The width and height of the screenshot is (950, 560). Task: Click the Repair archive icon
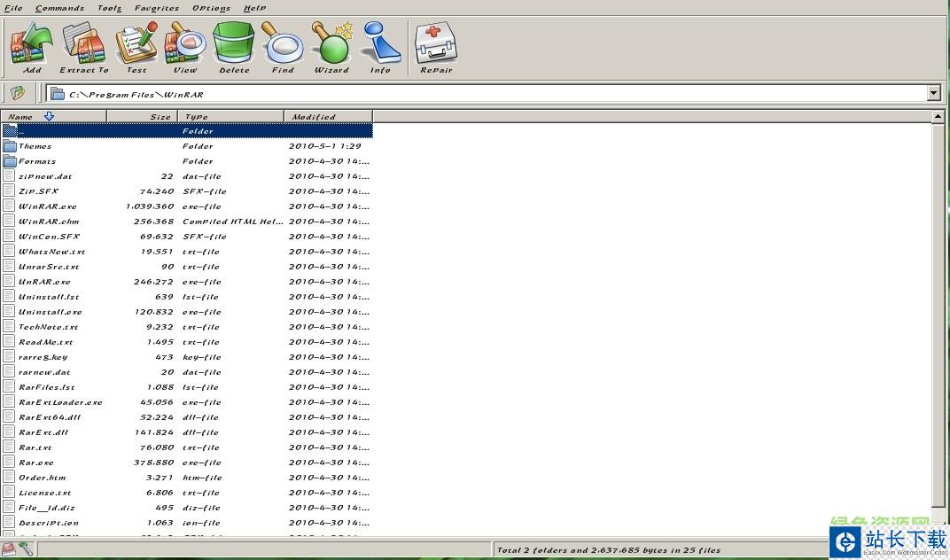tap(436, 46)
